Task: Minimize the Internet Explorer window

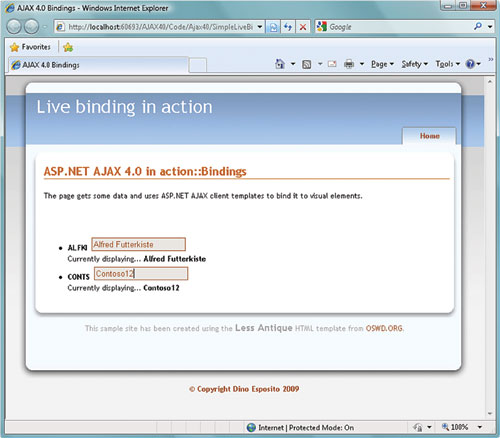Action: pyautogui.click(x=448, y=6)
